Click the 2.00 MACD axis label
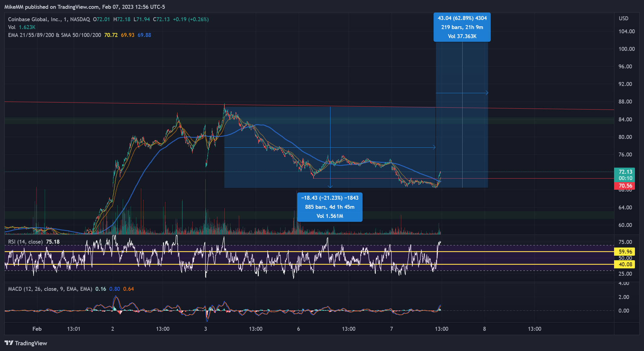The height and width of the screenshot is (351, 644). tap(624, 297)
